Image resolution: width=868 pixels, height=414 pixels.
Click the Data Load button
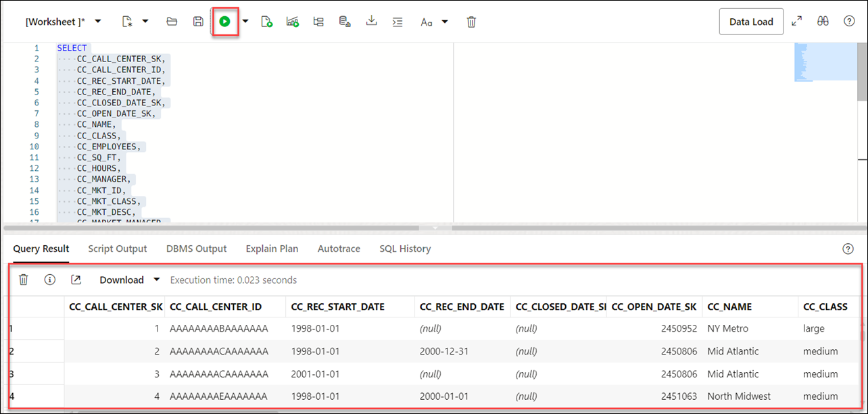pyautogui.click(x=751, y=22)
